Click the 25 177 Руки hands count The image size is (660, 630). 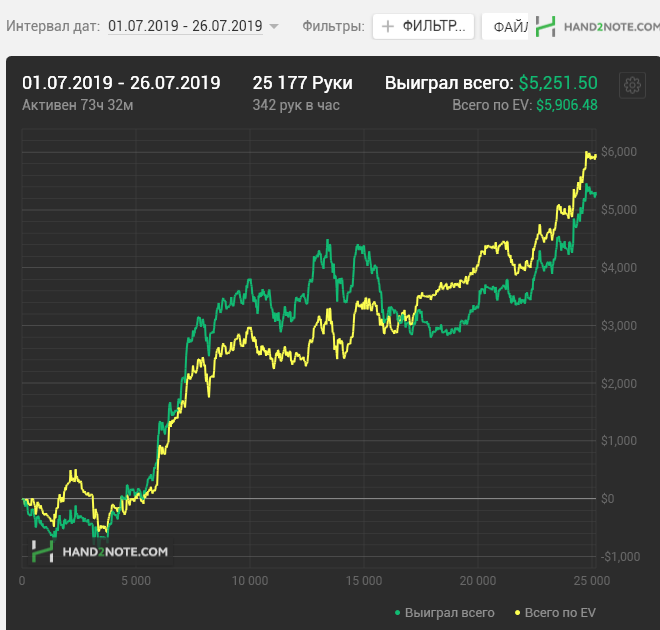[x=302, y=83]
